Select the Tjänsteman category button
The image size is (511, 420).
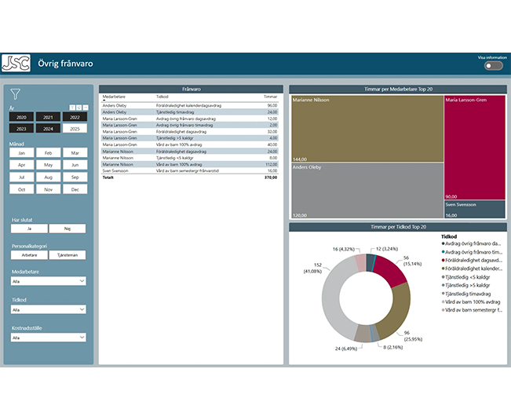point(68,255)
